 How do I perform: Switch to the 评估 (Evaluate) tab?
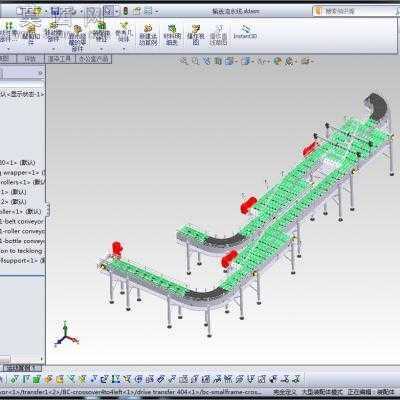pos(30,59)
